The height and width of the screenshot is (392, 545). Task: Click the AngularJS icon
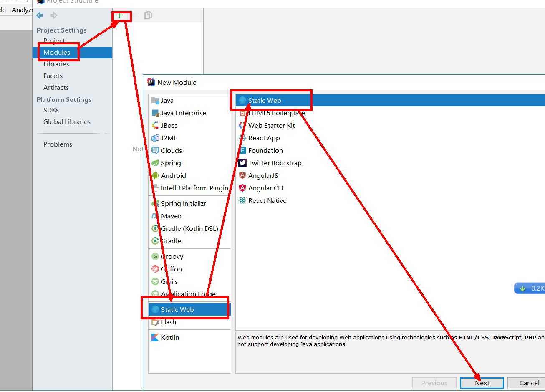pyautogui.click(x=242, y=175)
